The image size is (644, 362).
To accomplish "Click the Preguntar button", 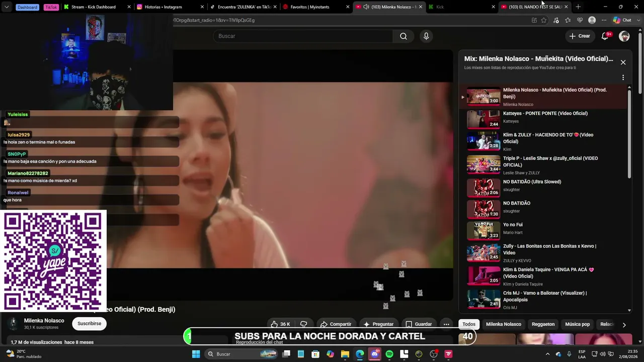I will click(x=378, y=324).
